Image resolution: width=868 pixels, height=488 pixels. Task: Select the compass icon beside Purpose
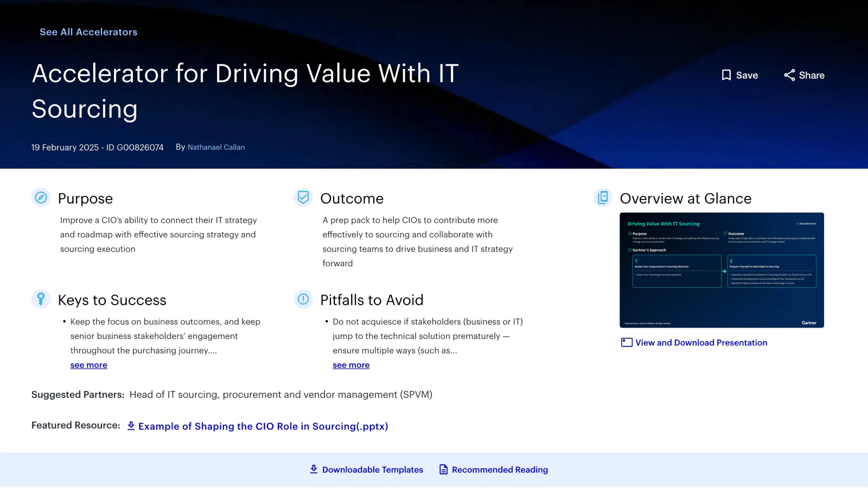click(40, 198)
